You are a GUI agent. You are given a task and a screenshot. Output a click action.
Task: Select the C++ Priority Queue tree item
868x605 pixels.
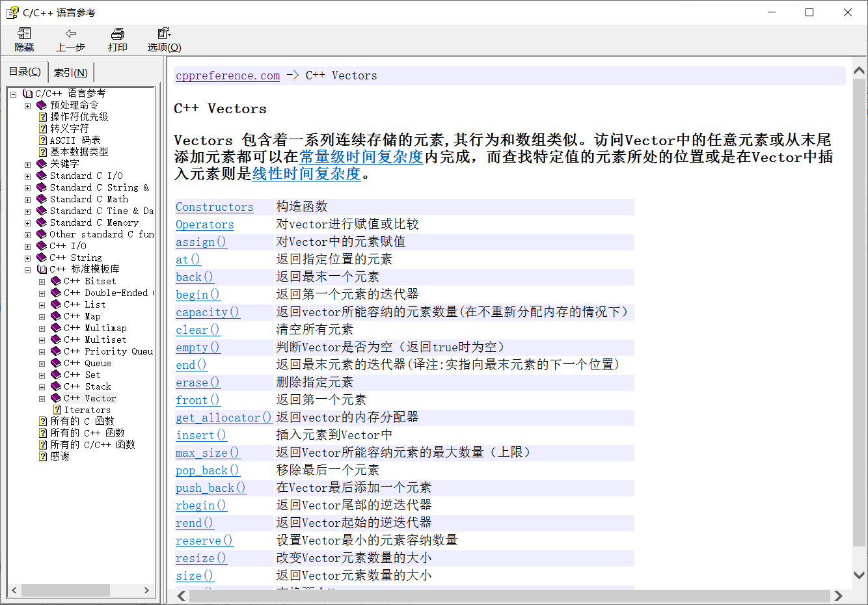tap(109, 351)
